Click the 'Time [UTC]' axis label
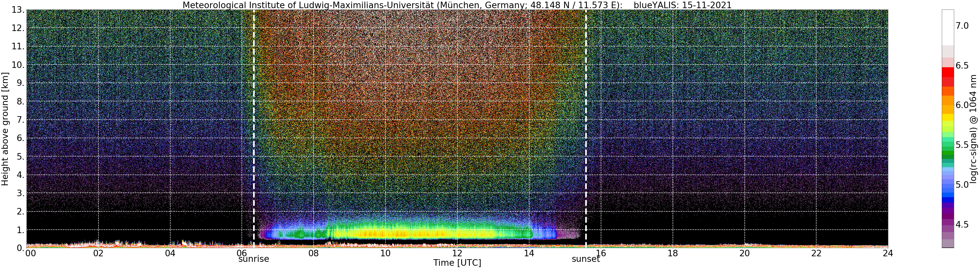The width and height of the screenshot is (980, 269). tap(457, 263)
